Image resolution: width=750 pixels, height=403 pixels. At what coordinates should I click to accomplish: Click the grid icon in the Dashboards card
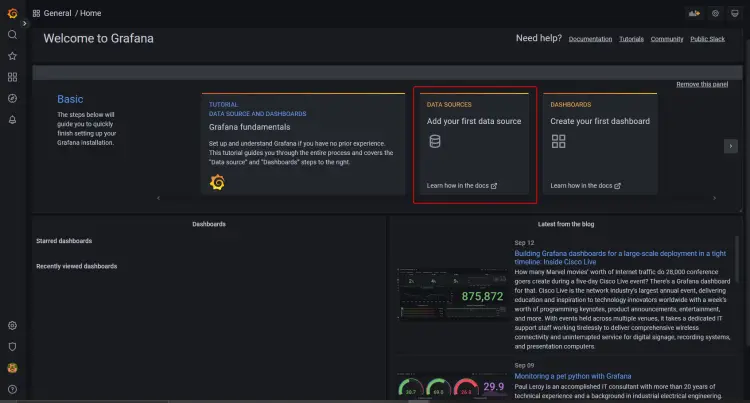pos(558,142)
